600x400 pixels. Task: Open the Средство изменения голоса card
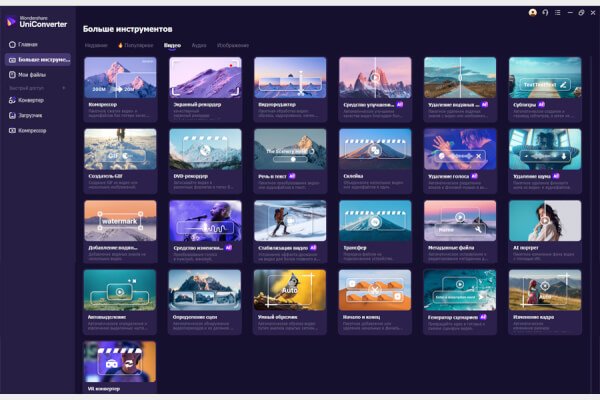pyautogui.click(x=205, y=232)
